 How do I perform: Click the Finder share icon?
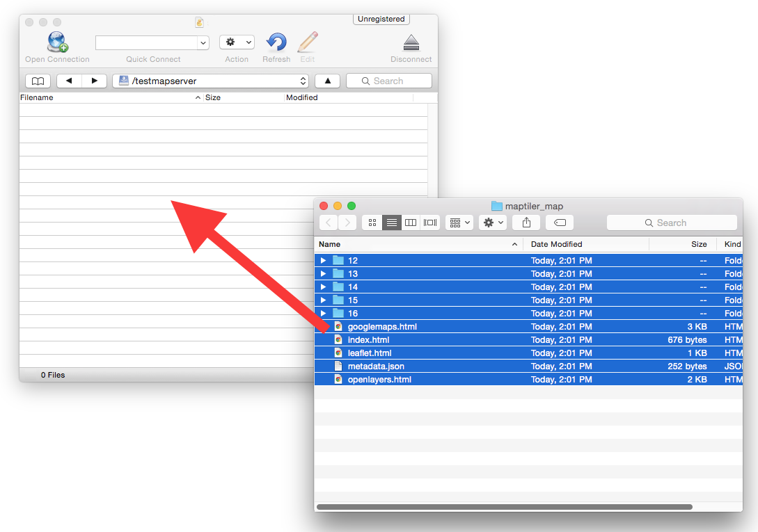526,223
